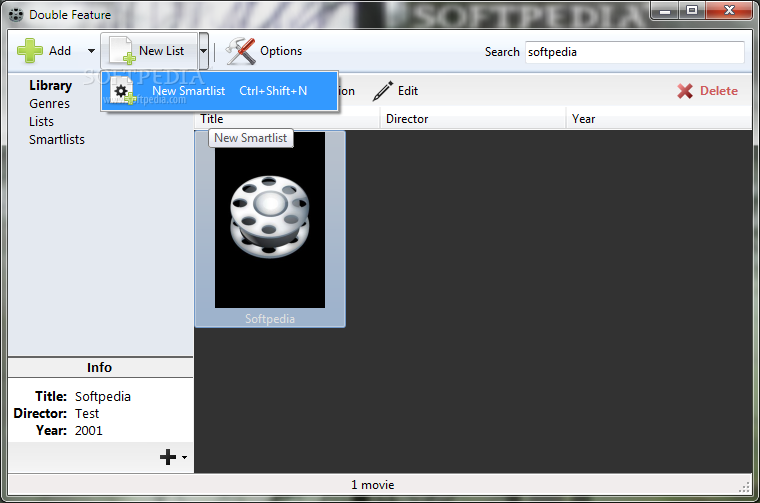Open Options hammer and wrench icon
This screenshot has height=503, width=760.
[x=240, y=51]
